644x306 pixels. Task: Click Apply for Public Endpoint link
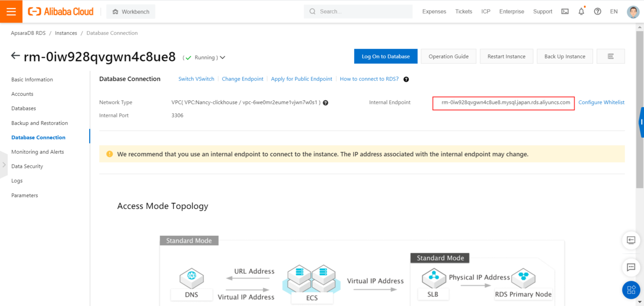[302, 79]
